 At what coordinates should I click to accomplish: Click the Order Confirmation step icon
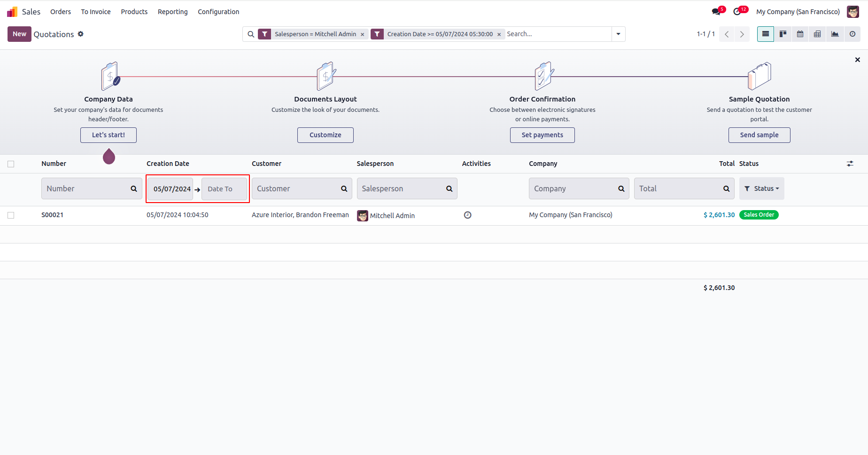pos(544,76)
